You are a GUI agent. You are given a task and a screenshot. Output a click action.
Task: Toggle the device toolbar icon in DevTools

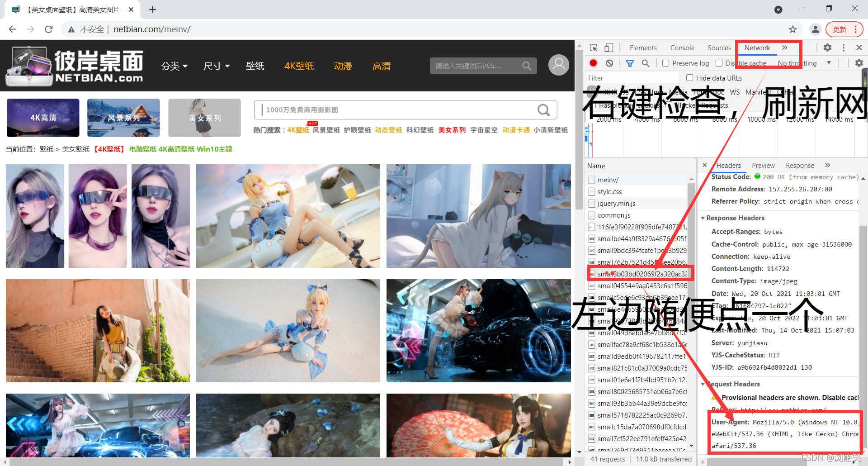[x=609, y=48]
